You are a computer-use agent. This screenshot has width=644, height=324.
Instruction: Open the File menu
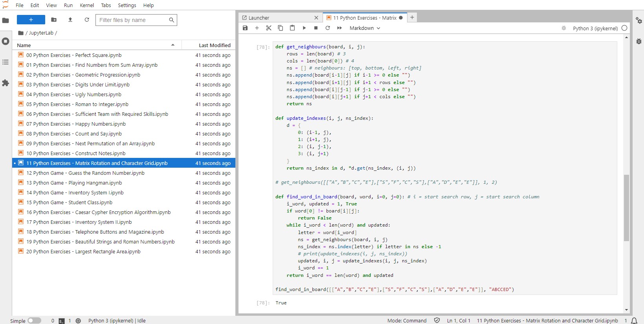(x=20, y=5)
